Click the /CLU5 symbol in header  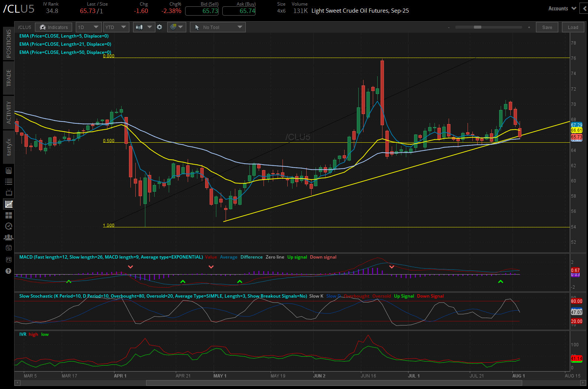(x=19, y=9)
